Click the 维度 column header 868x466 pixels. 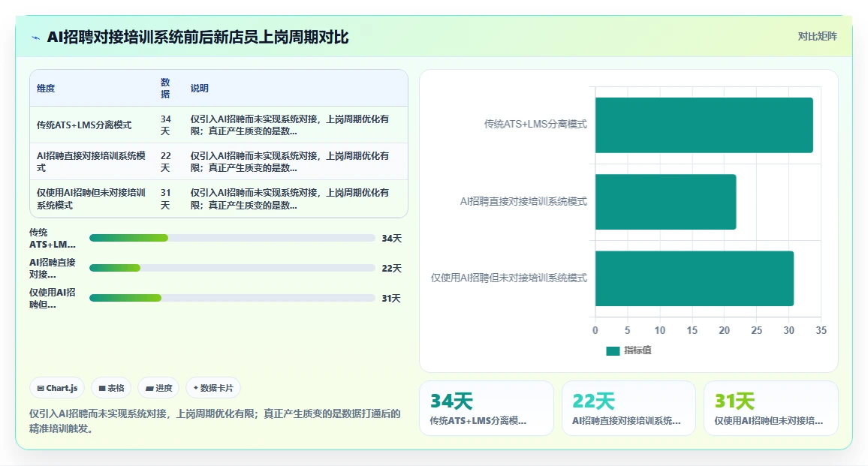point(46,88)
